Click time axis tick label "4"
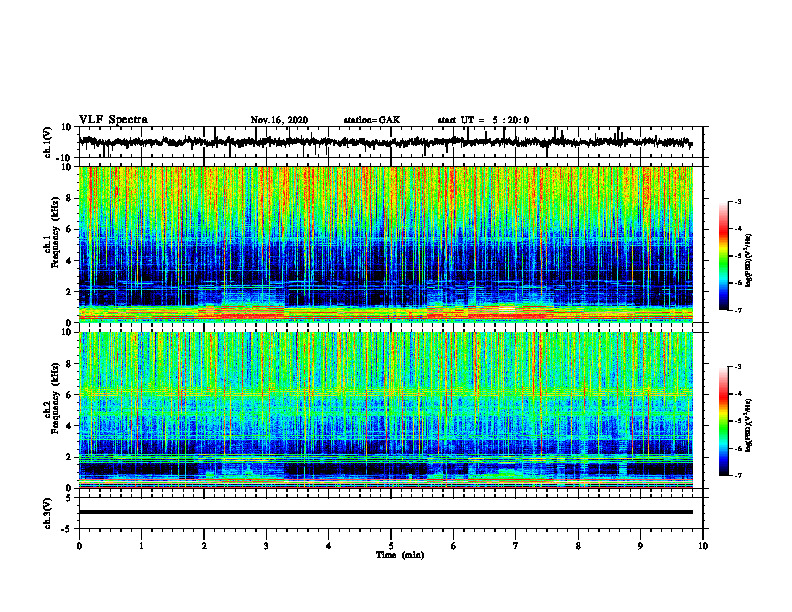The height and width of the screenshot is (612, 792). tap(329, 546)
